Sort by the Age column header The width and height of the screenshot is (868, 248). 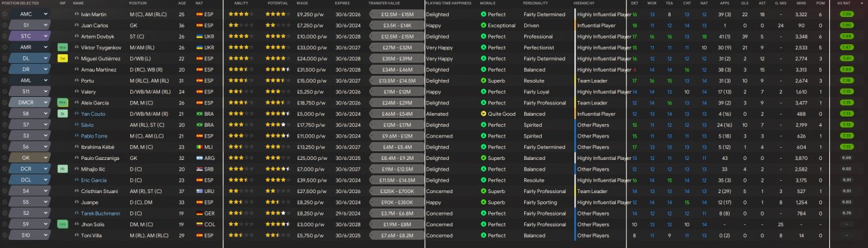point(182,3)
